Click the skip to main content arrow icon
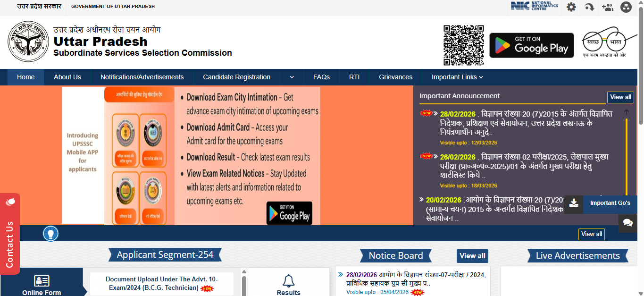Image resolution: width=644 pixels, height=296 pixels. click(589, 7)
